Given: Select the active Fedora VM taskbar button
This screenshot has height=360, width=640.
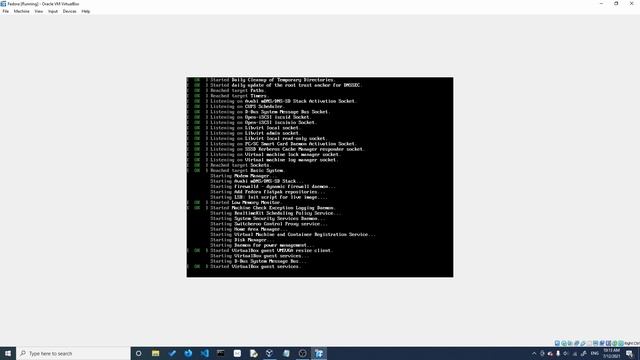Looking at the screenshot, I should [x=319, y=353].
